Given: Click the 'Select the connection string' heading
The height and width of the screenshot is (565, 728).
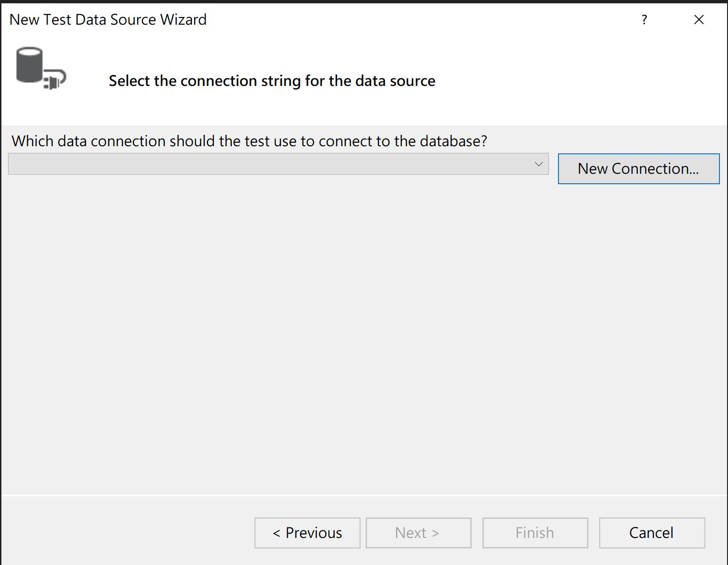Looking at the screenshot, I should coord(272,81).
